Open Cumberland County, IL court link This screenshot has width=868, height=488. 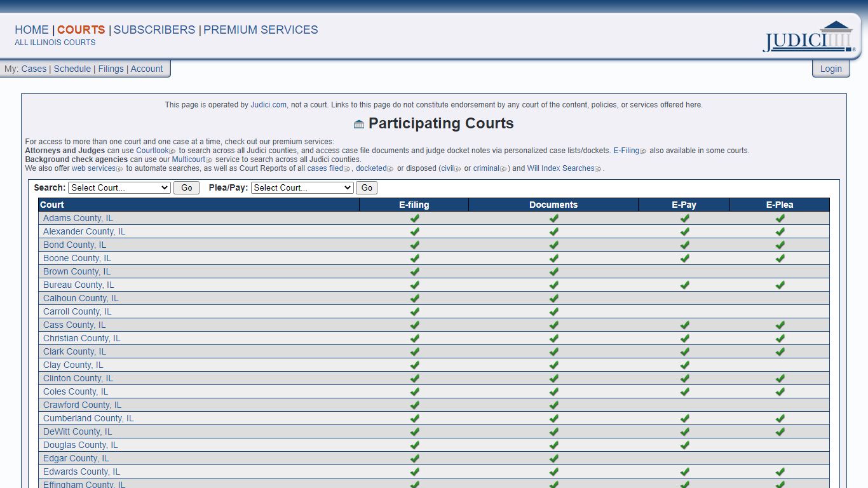pos(88,418)
